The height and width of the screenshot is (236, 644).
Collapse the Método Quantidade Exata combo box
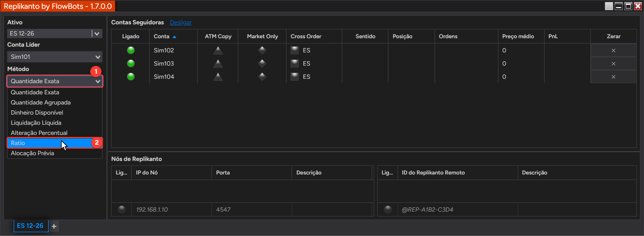point(55,81)
